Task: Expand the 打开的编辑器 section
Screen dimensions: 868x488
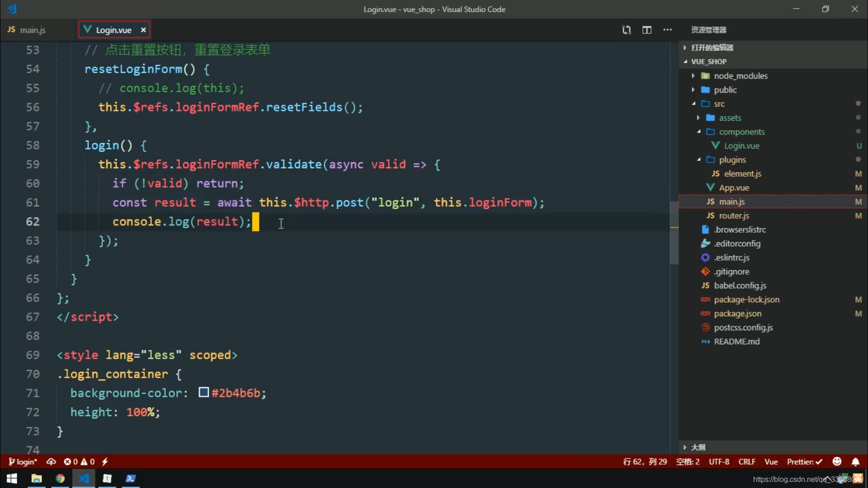Action: tap(773, 47)
